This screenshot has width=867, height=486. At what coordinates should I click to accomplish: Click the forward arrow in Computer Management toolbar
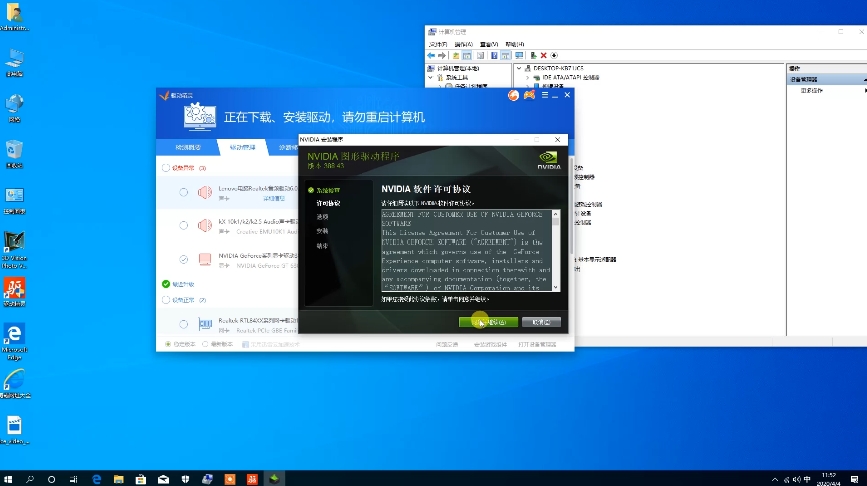tap(442, 55)
